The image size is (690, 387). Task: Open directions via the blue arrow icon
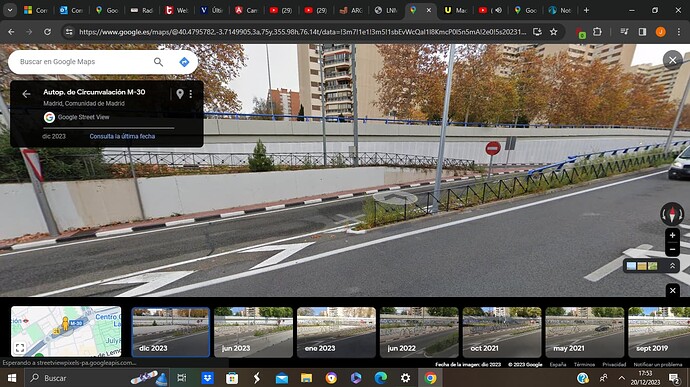[184, 62]
